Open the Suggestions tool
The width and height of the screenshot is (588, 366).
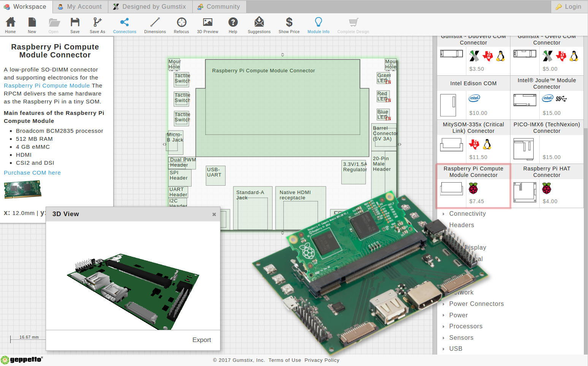[259, 25]
